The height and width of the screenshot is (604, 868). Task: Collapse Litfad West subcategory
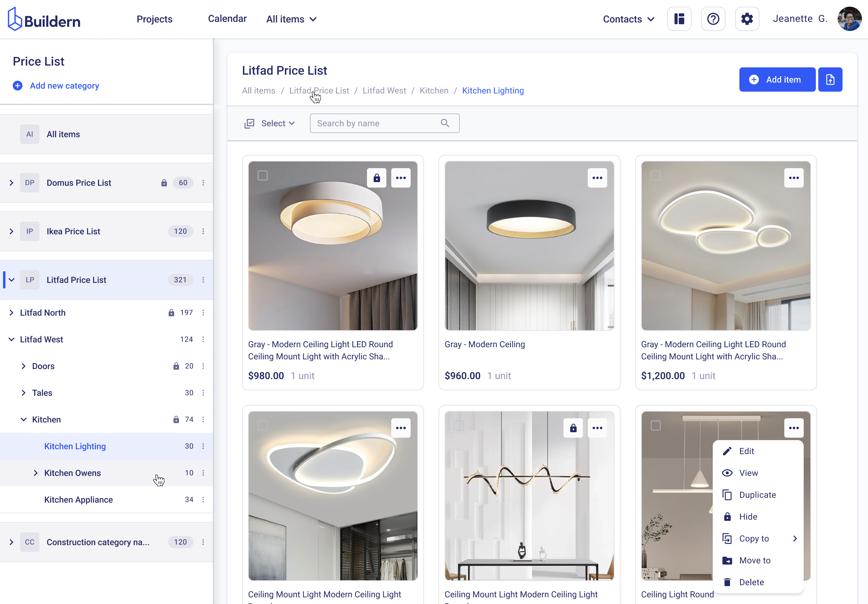[11, 339]
